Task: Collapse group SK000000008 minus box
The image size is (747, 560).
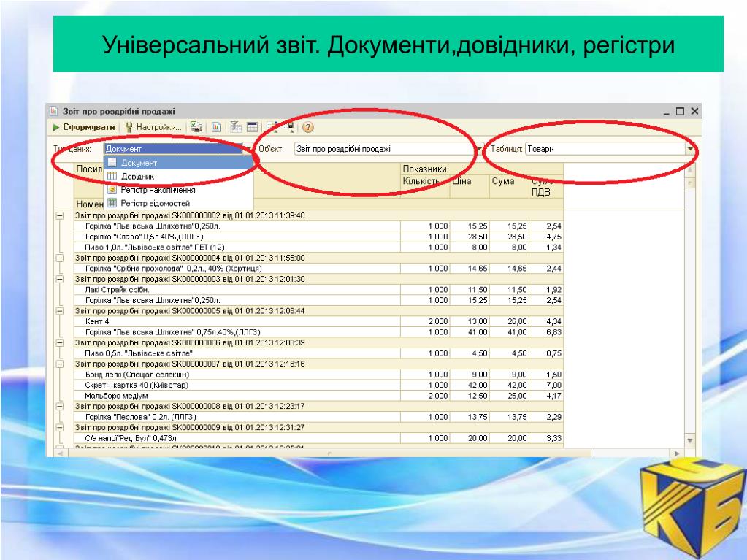Action: 60,406
